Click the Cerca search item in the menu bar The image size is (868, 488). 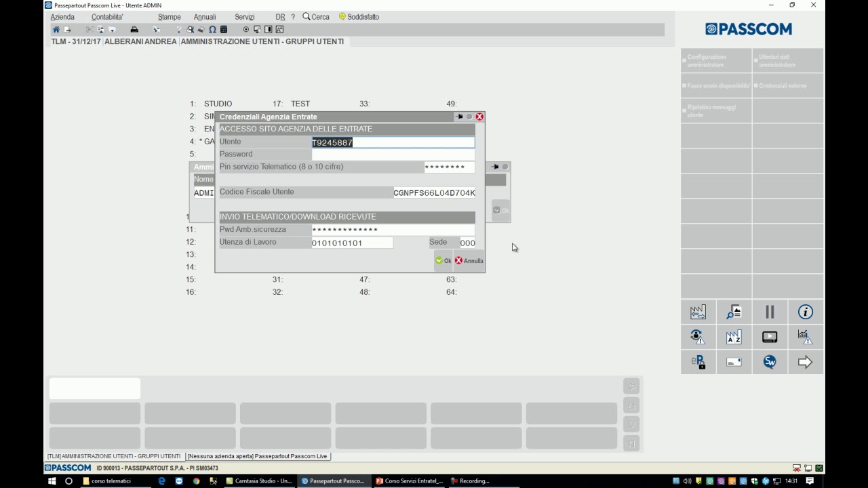[x=316, y=17]
